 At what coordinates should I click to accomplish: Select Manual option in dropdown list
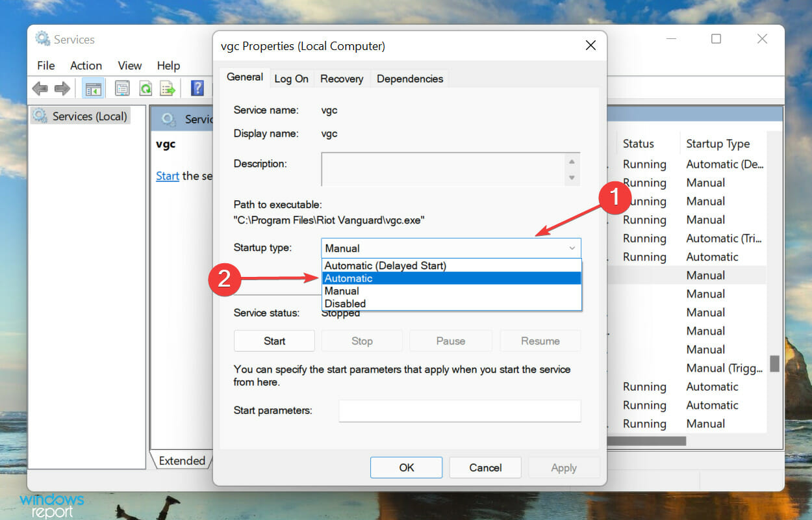451,291
